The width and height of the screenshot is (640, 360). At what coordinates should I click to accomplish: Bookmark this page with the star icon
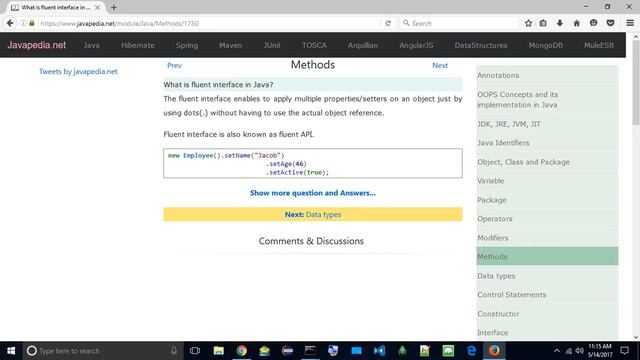coord(528,23)
